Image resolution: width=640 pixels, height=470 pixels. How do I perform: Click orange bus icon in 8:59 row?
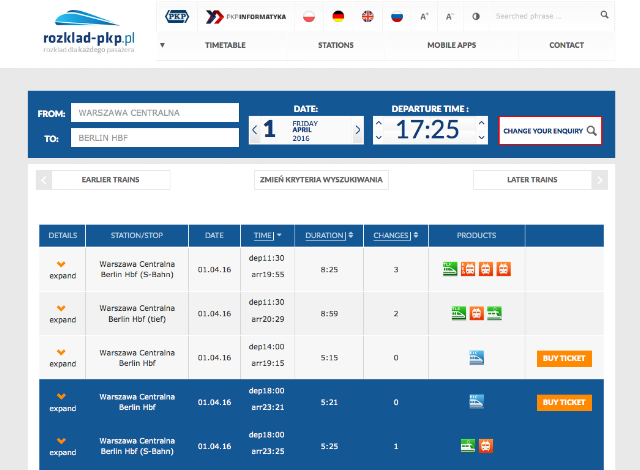point(476,313)
